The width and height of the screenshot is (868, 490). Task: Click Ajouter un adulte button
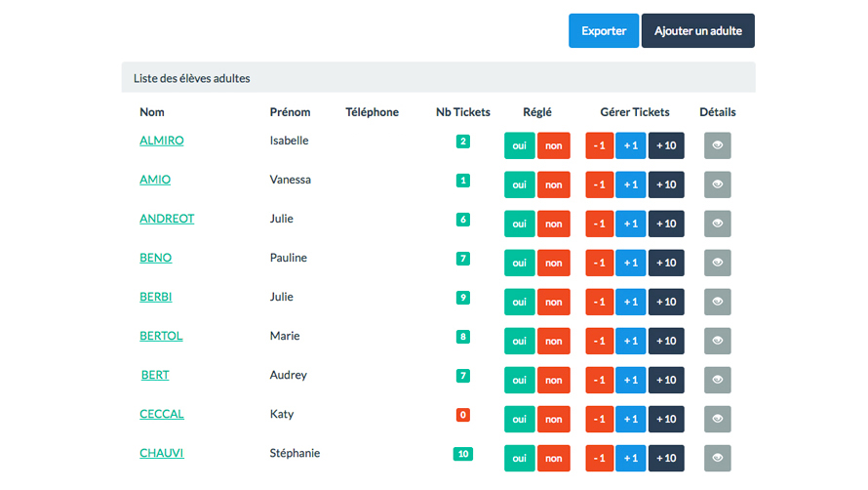(697, 30)
